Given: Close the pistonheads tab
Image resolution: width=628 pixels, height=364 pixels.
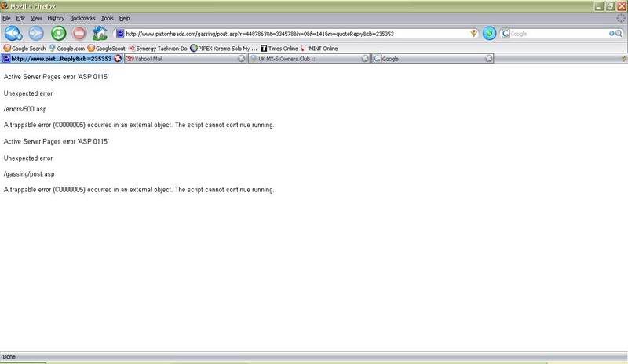Looking at the screenshot, I should (118, 59).
